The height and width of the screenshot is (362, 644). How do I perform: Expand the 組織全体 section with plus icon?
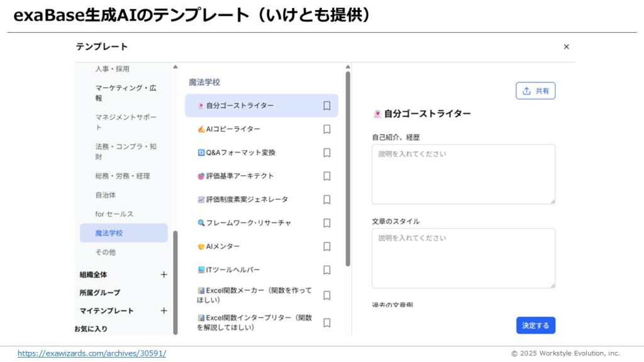164,275
